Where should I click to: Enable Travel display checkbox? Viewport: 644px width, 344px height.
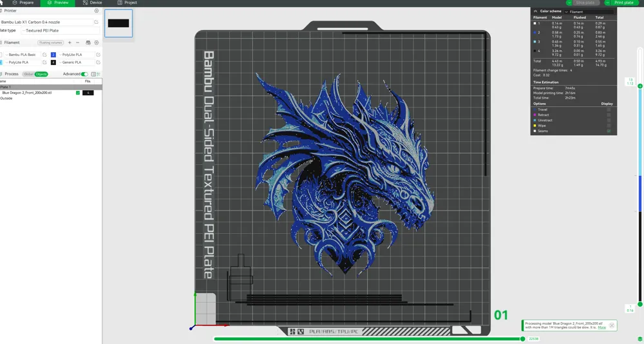[609, 110]
